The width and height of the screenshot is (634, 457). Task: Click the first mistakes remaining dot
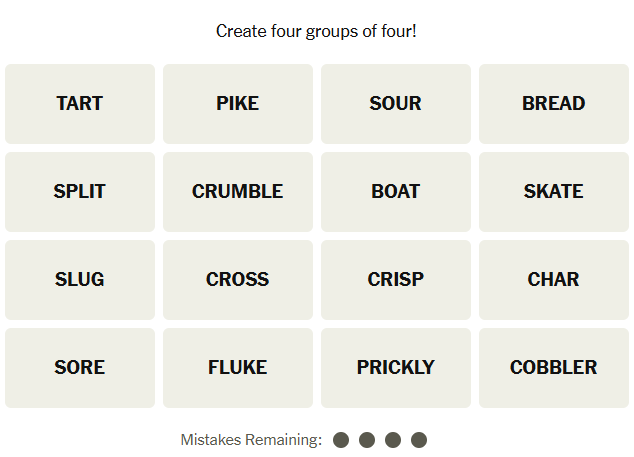[341, 440]
